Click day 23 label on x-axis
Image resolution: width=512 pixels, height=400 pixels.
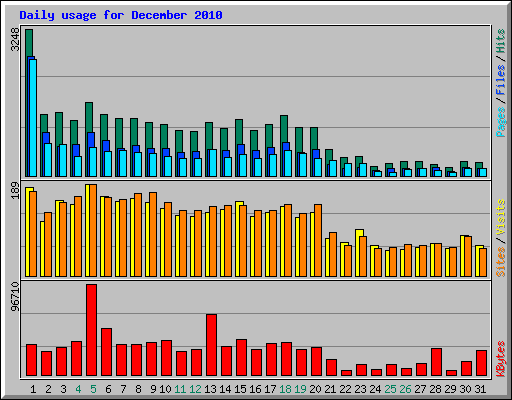(360, 389)
